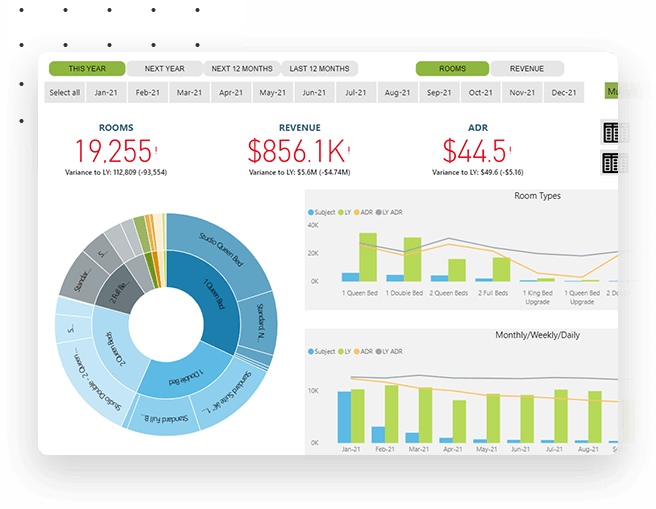Click ADR legend dot in Room Types
Viewport: 656px width, 509px height.
[x=356, y=212]
